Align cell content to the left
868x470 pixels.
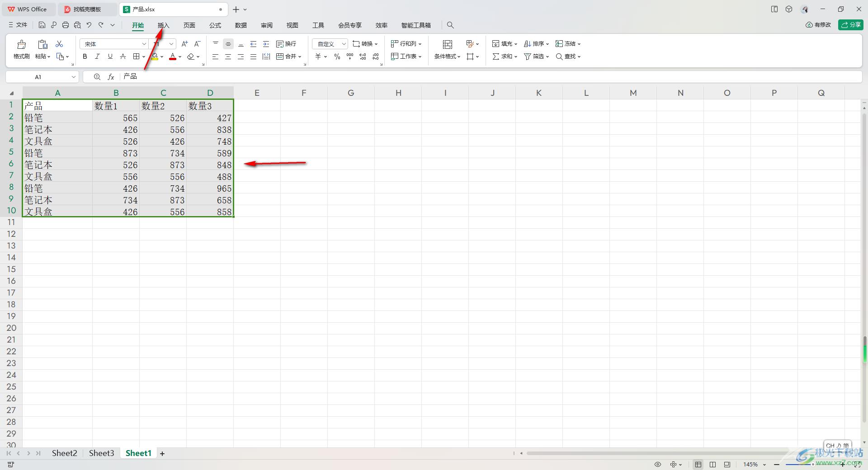click(215, 56)
